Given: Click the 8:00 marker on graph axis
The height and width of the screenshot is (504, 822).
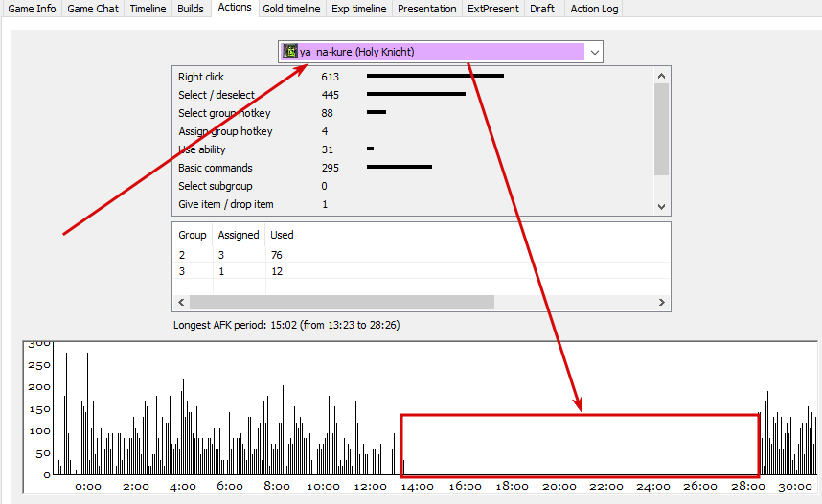Looking at the screenshot, I should click(277, 487).
